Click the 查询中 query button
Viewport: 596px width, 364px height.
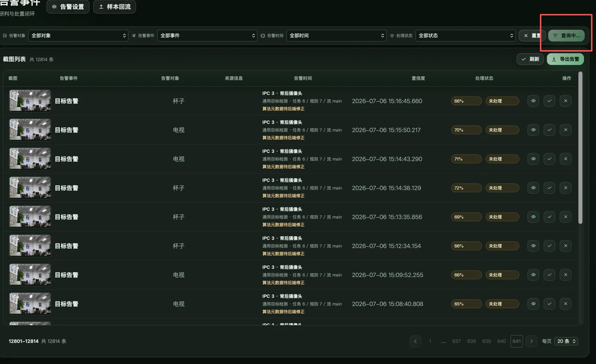point(566,35)
